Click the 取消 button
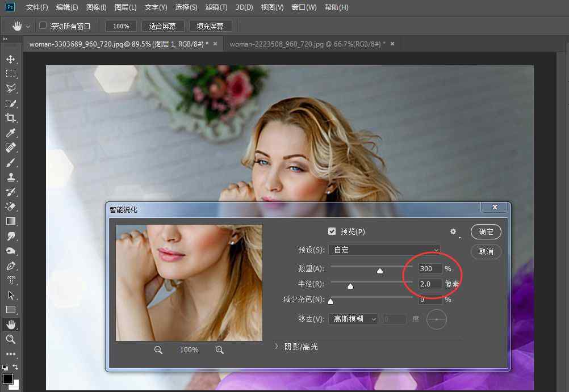Screen dimensions: 569x392 coord(486,251)
